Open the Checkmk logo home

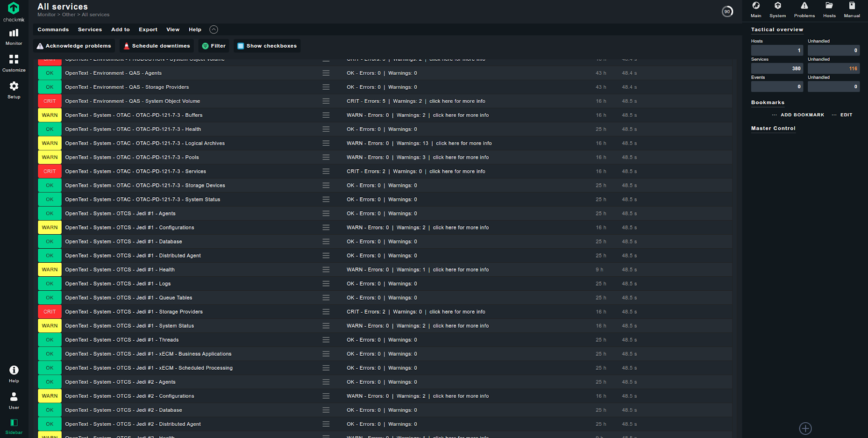point(14,12)
